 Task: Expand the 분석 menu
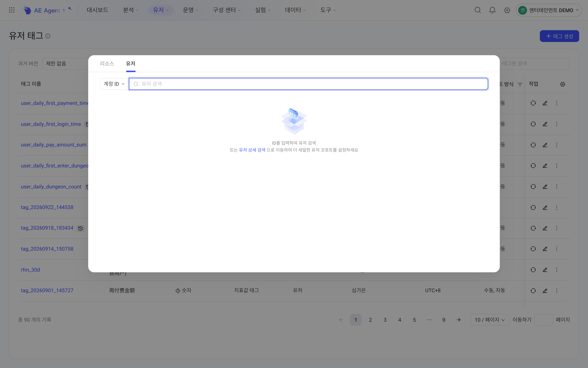coord(131,10)
